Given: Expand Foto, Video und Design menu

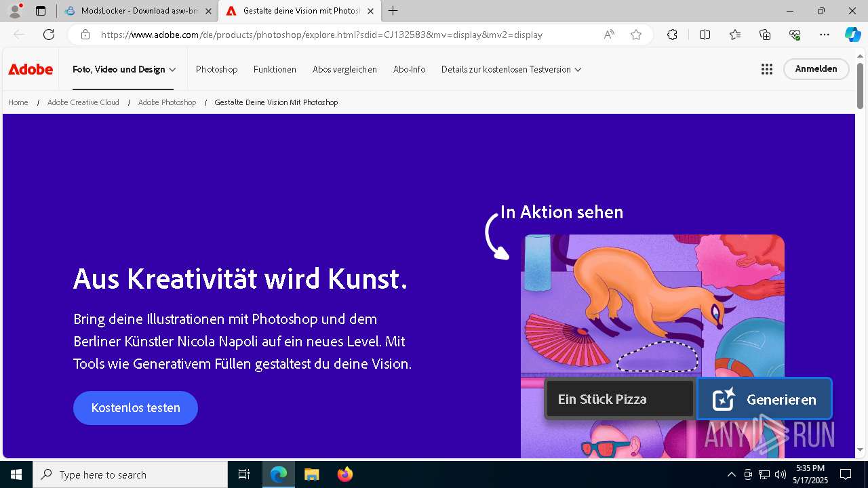Looking at the screenshot, I should 124,69.
